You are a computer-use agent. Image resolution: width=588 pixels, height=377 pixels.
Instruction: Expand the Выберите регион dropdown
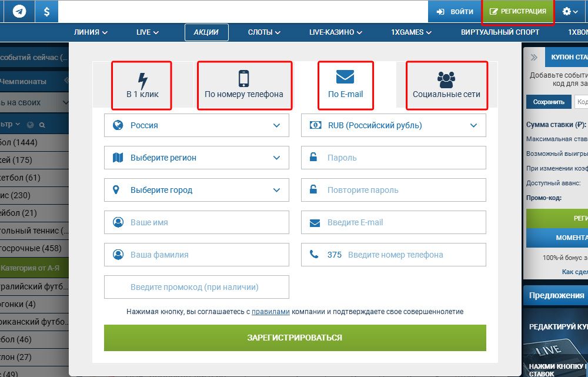[196, 158]
